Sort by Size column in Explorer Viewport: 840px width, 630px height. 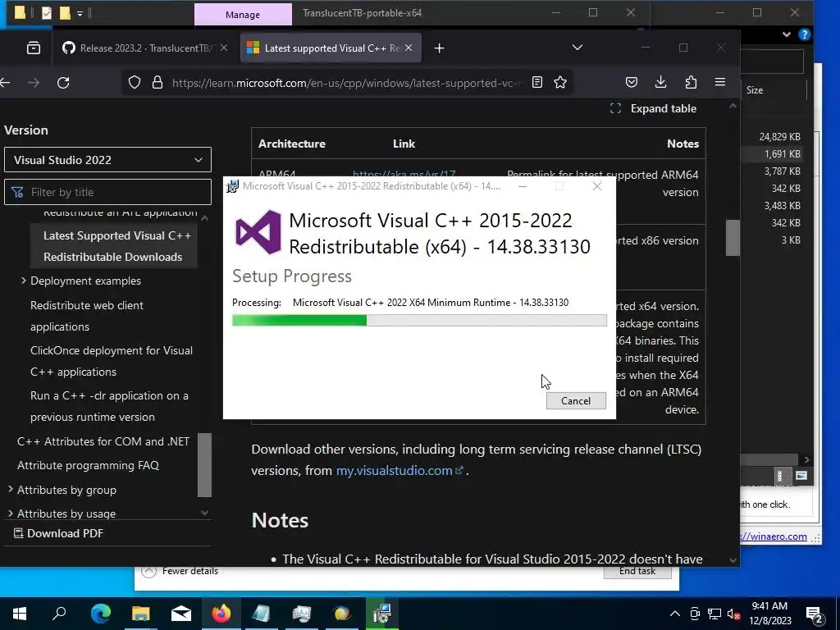pyautogui.click(x=755, y=90)
